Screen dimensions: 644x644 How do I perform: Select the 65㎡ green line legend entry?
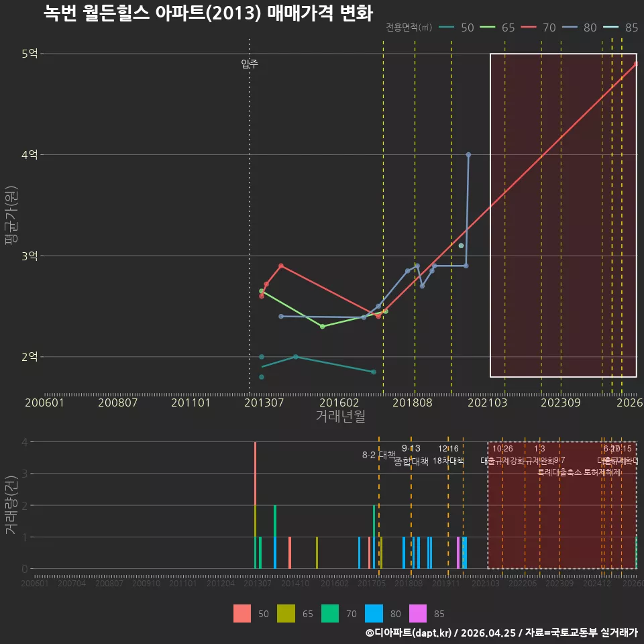click(497, 28)
